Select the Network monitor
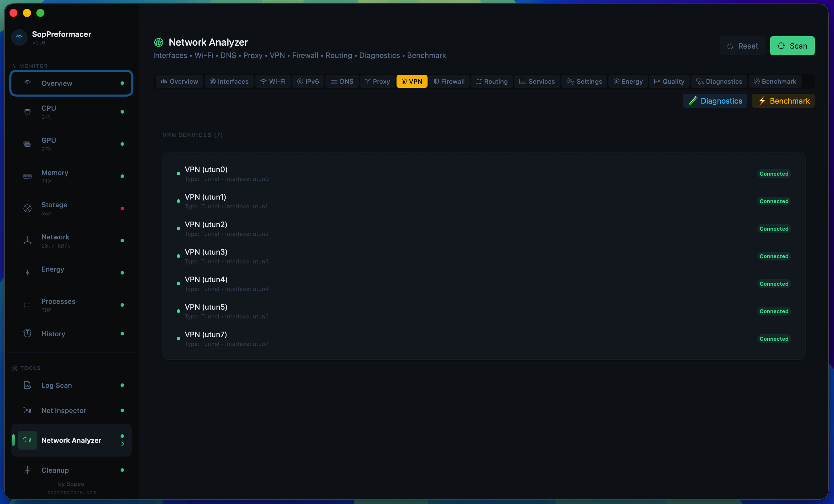This screenshot has width=834, height=504. coord(71,240)
